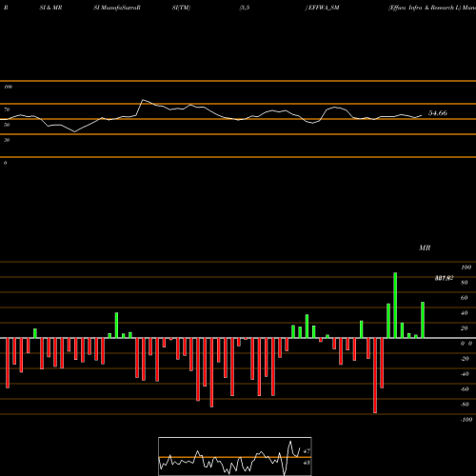Click the 'SI & MR' header text
Screen dimensions: 476x476
click(50, 8)
